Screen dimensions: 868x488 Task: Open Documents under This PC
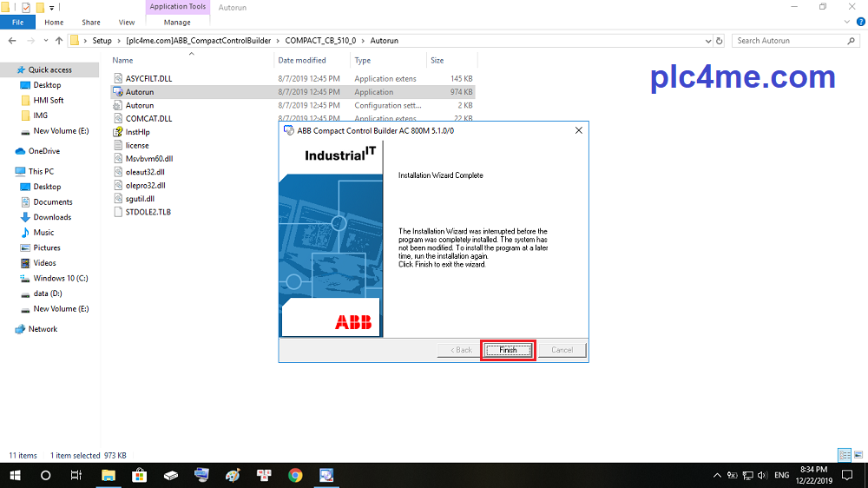click(53, 202)
